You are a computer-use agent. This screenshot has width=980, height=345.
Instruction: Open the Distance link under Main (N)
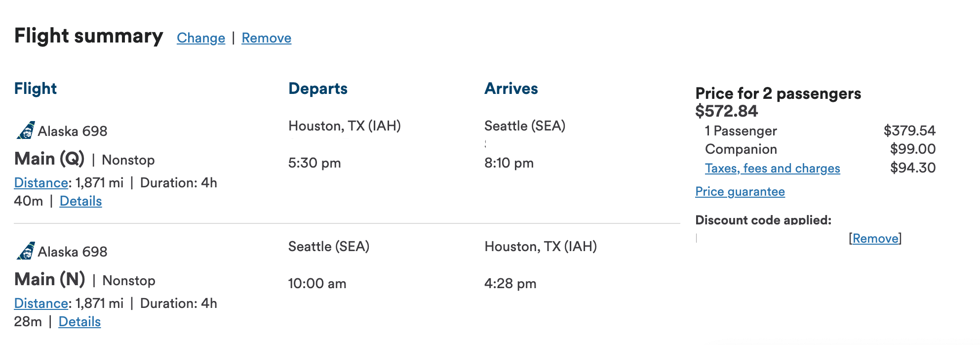41,303
